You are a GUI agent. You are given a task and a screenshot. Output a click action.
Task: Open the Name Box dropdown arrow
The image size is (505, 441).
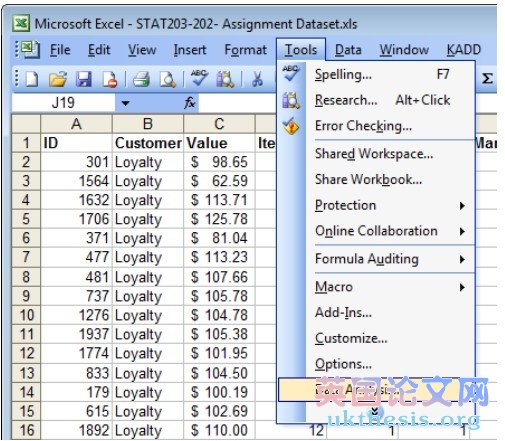click(x=125, y=103)
